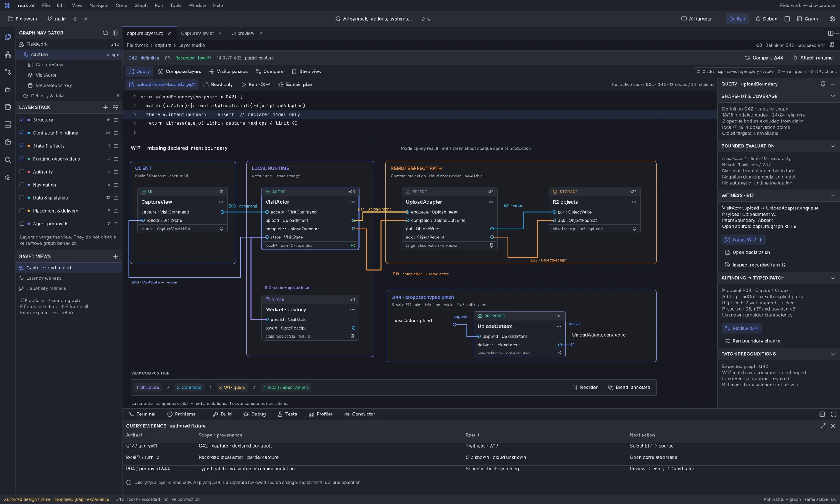Add a new saved view
Screen dimensions: 840x504
(115, 256)
